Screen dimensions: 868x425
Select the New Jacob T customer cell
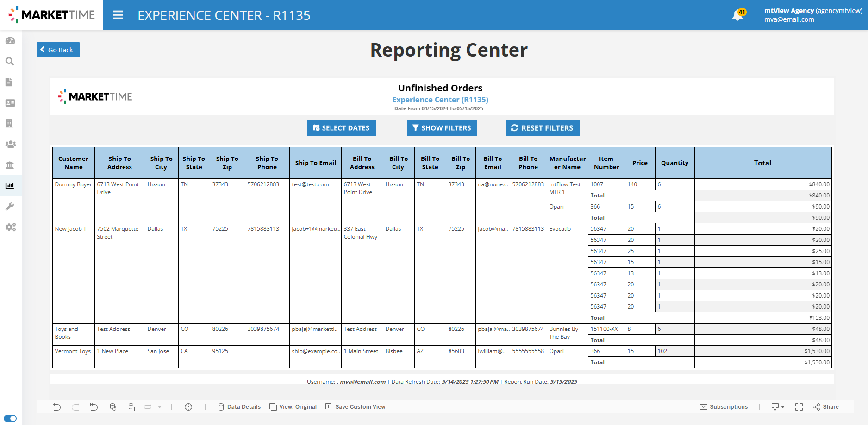click(x=74, y=273)
